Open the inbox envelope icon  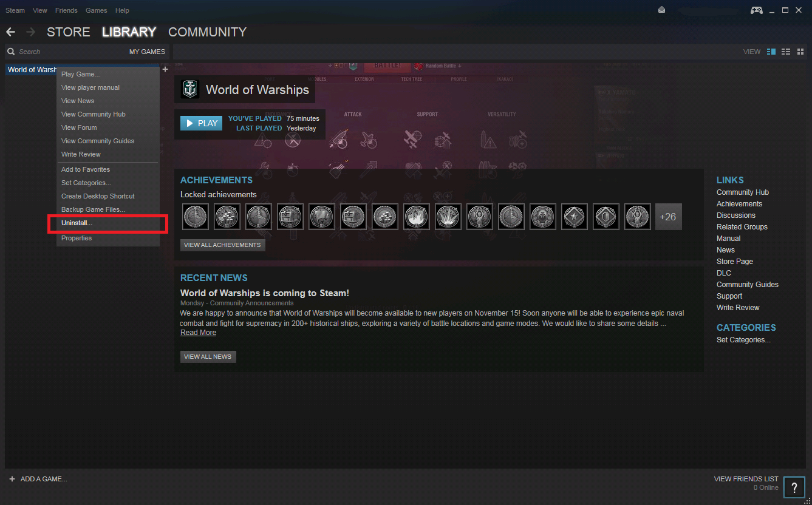(662, 10)
